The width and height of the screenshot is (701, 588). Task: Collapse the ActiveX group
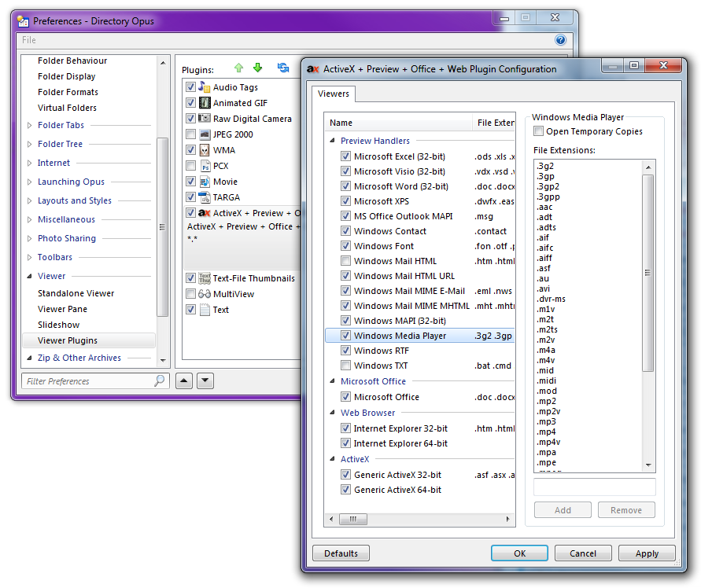coord(332,458)
